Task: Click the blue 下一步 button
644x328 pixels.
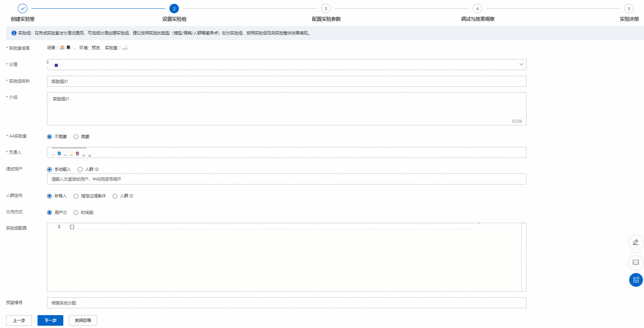Action: (50, 320)
